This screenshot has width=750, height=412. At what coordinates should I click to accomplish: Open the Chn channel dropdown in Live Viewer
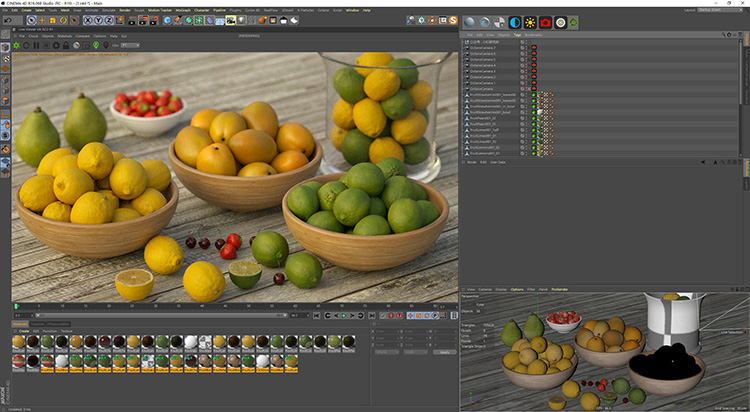[x=130, y=45]
